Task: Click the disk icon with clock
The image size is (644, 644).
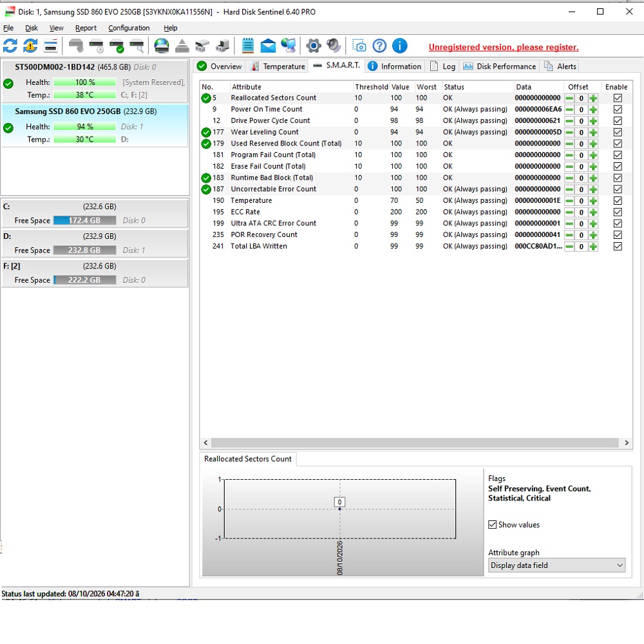Action: (97, 46)
